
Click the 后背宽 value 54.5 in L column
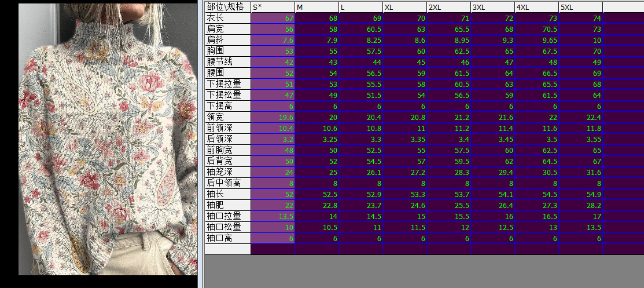click(x=361, y=161)
